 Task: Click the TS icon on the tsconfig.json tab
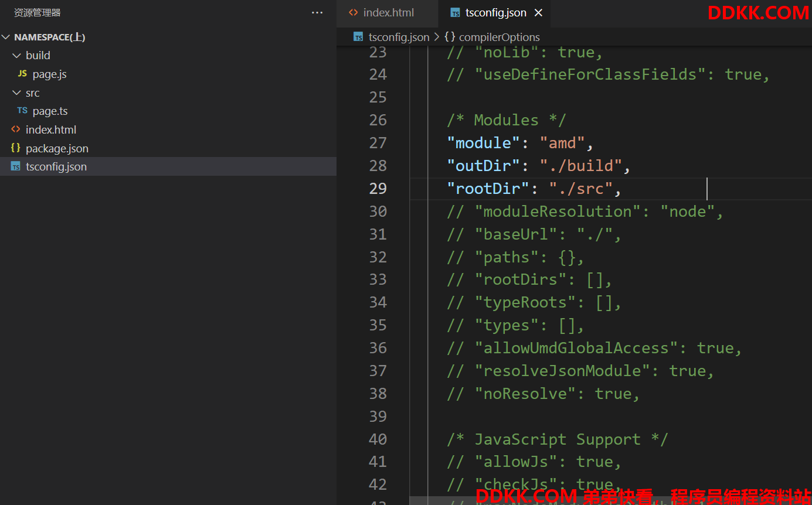tap(456, 13)
